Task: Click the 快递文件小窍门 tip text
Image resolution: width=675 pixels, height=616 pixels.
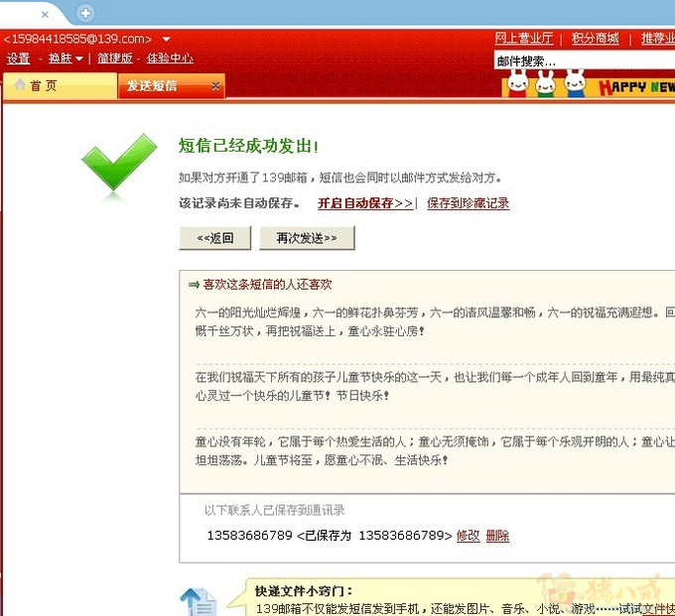Action: click(304, 591)
